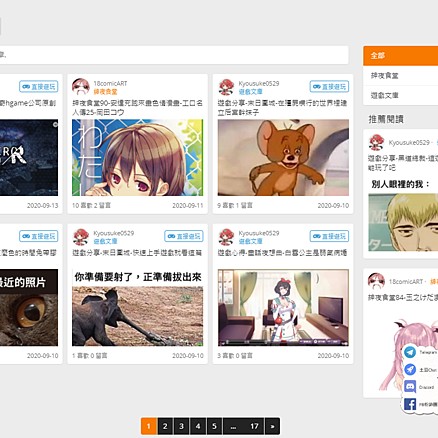Click the Kyousuke0529 username on the Jerry post
Screen dimensions: 438x438
259,83
